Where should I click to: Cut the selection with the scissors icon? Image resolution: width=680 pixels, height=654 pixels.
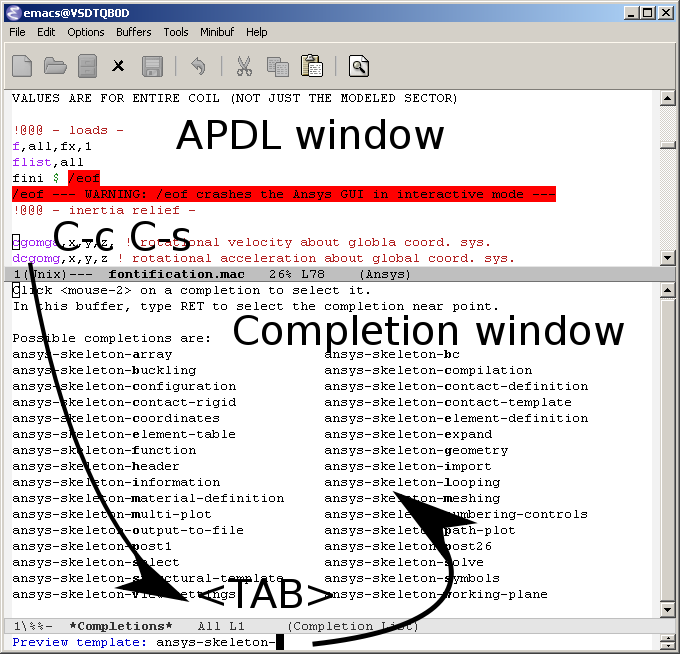(x=244, y=66)
